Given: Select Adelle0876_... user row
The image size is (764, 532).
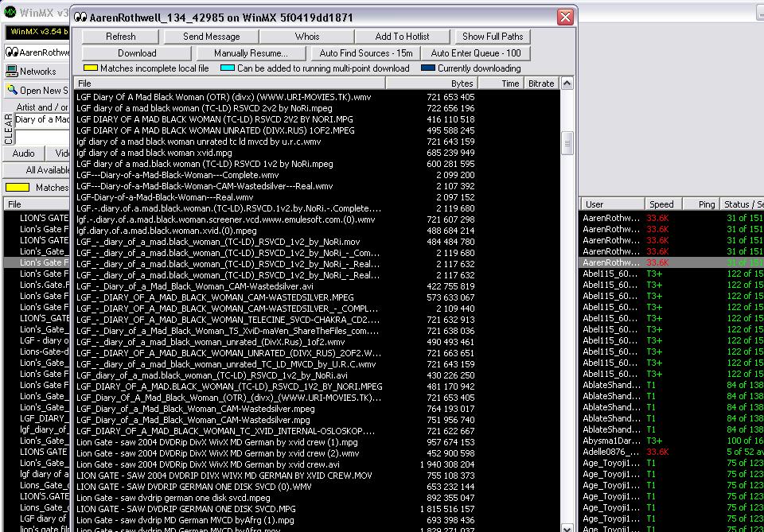Looking at the screenshot, I should coord(672,452).
